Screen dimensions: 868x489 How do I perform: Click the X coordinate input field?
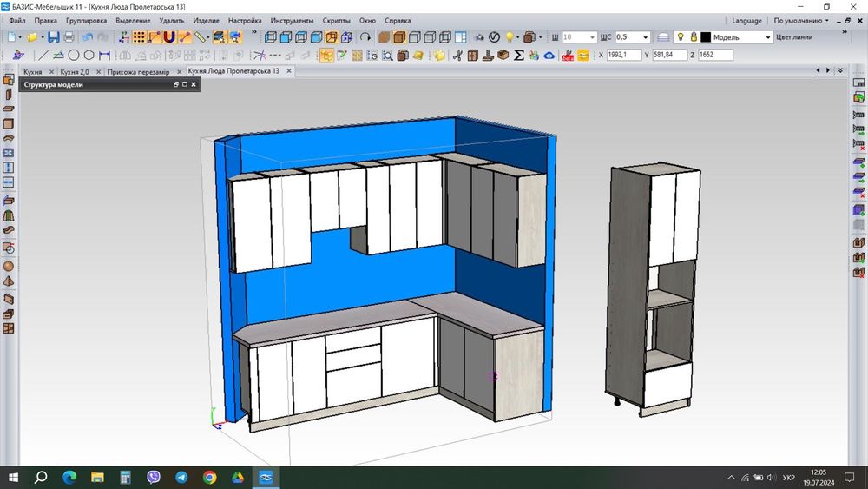tap(624, 55)
